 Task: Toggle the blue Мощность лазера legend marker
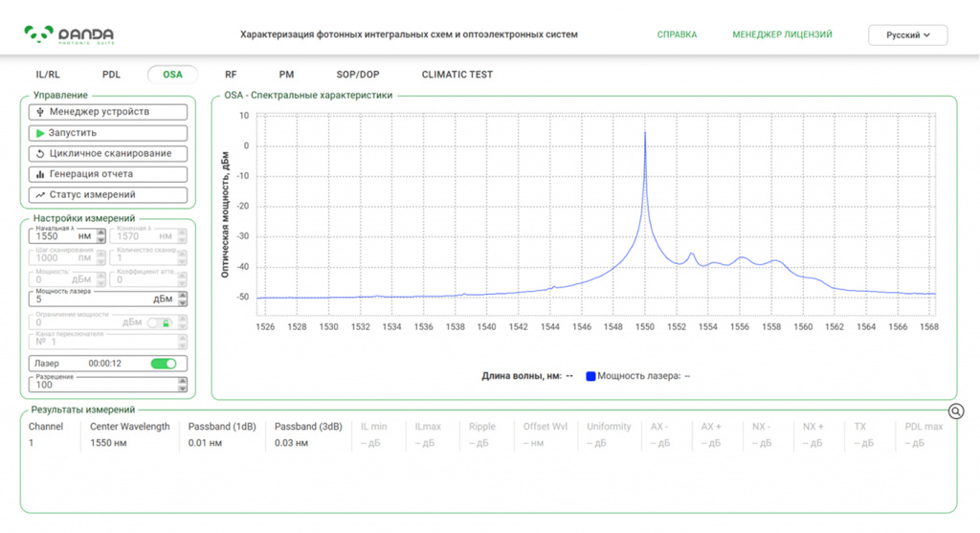590,376
